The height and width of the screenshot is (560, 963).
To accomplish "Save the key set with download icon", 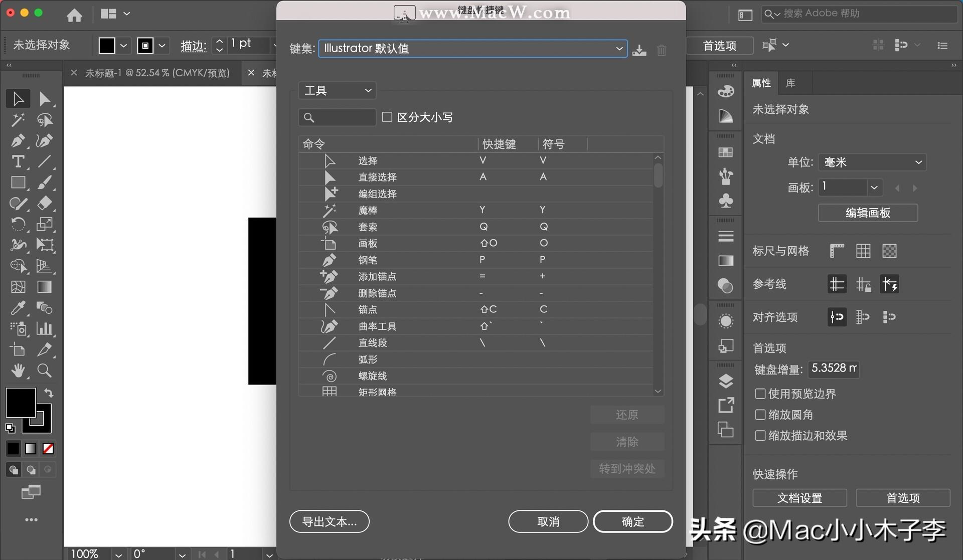I will pyautogui.click(x=639, y=50).
